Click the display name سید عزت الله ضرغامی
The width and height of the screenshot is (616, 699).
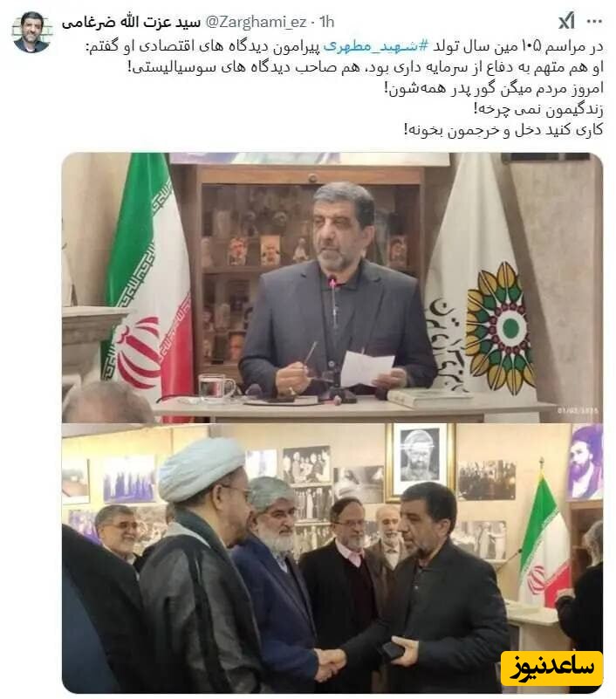(131, 22)
